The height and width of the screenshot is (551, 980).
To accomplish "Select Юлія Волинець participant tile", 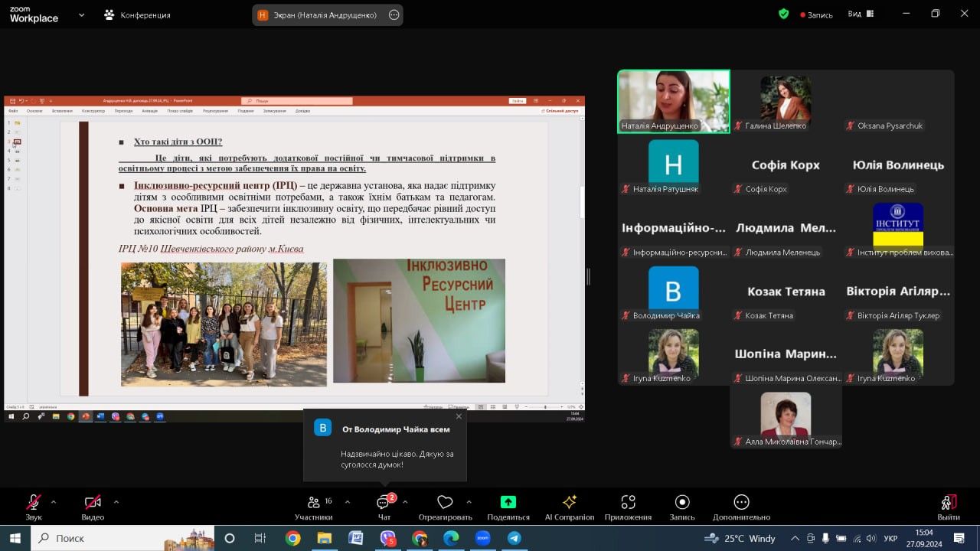I will (898, 165).
